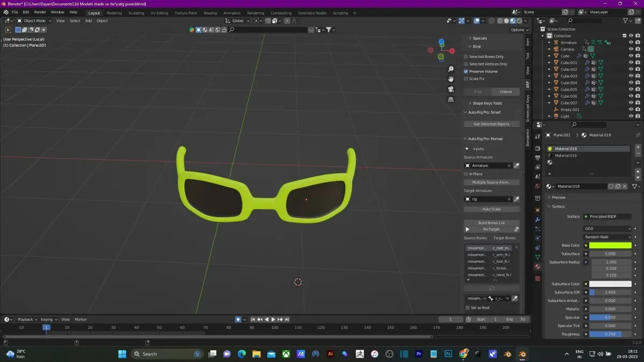Pin the properties editor with pin icon

637,135
